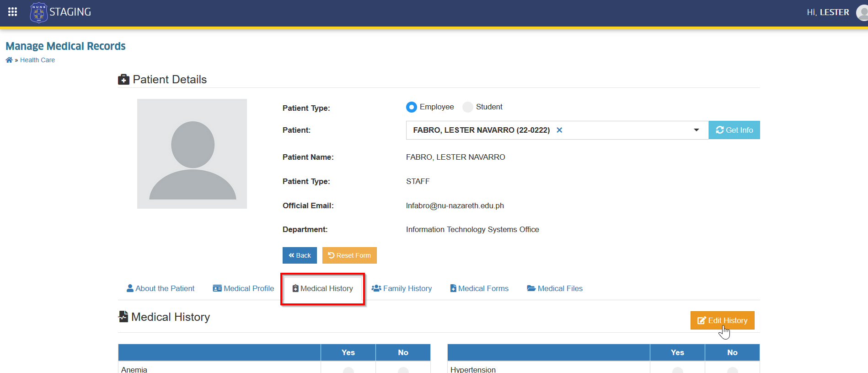Viewport: 868px width, 373px height.
Task: Clear selected patient with the X icon
Action: (x=559, y=130)
